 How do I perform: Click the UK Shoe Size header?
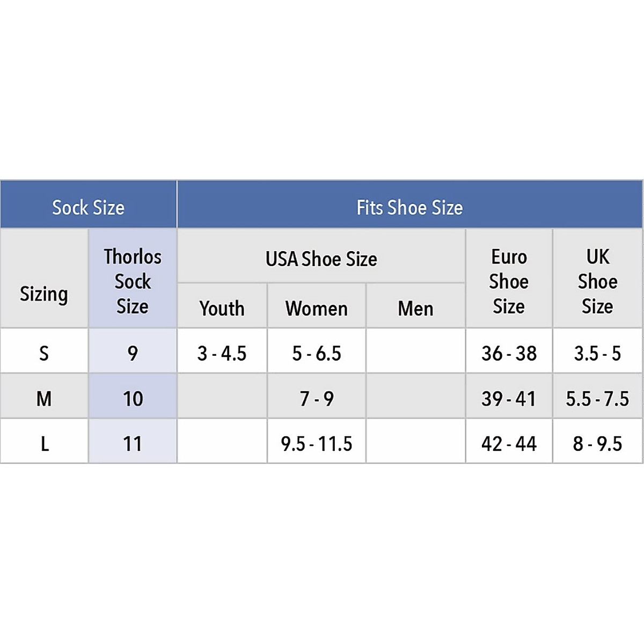click(x=597, y=281)
